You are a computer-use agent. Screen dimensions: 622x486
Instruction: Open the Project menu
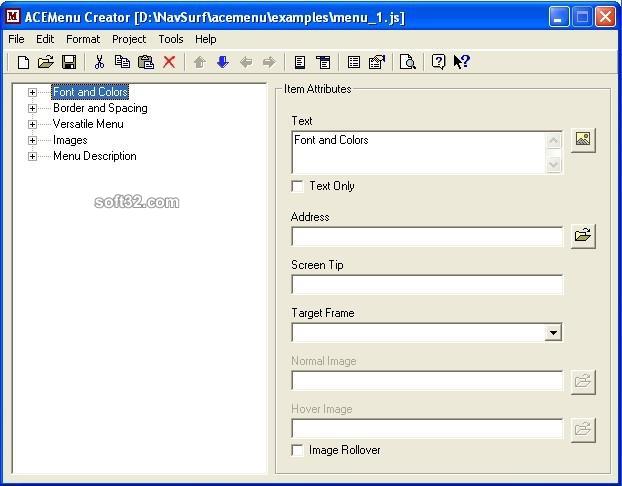click(x=129, y=39)
